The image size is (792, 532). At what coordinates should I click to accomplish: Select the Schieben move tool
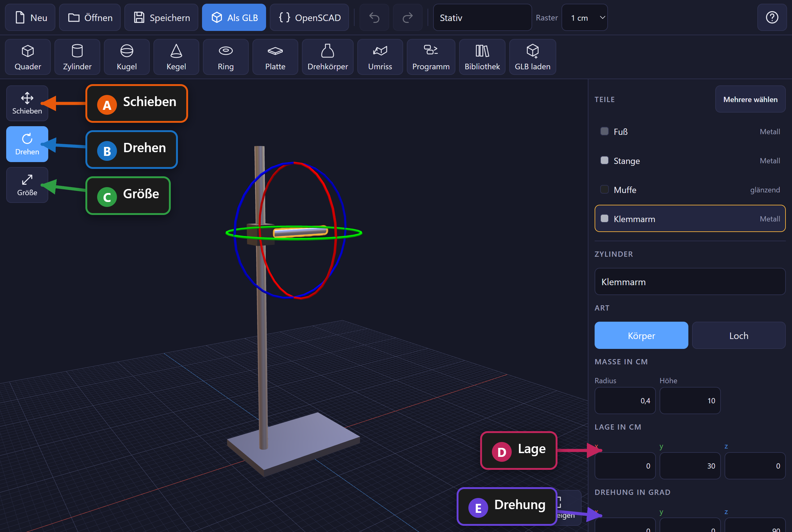click(x=27, y=103)
